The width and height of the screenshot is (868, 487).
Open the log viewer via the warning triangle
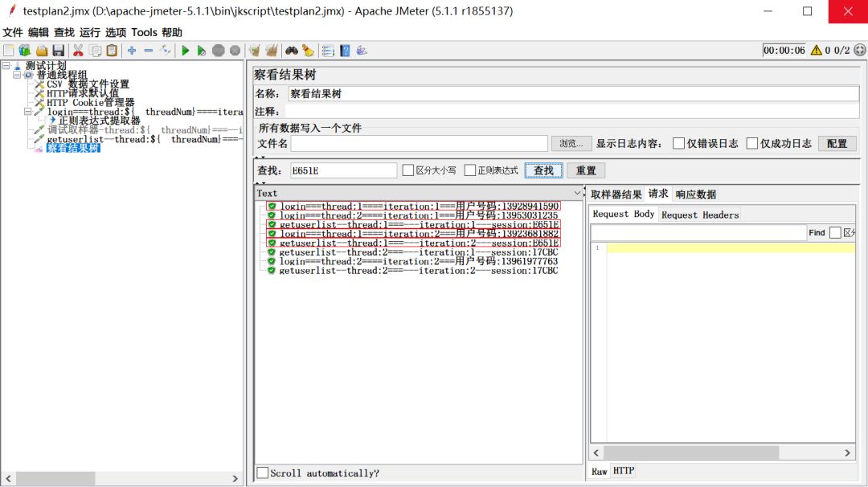814,50
